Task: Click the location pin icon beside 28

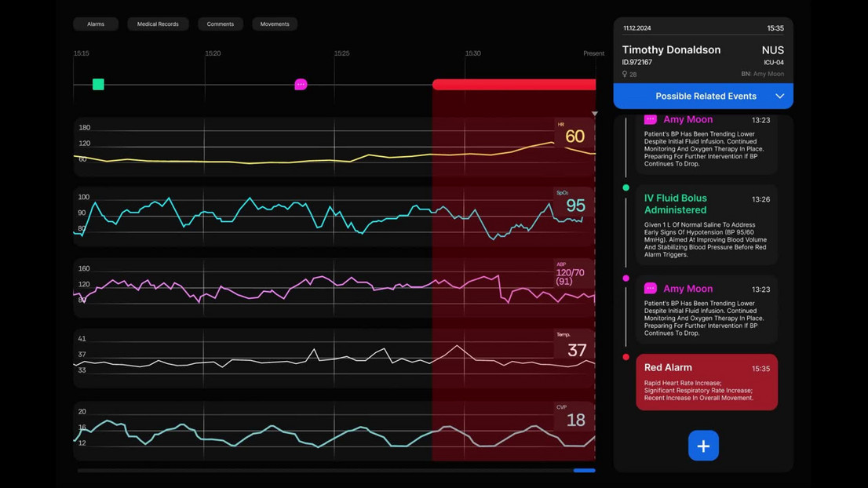Action: point(625,74)
